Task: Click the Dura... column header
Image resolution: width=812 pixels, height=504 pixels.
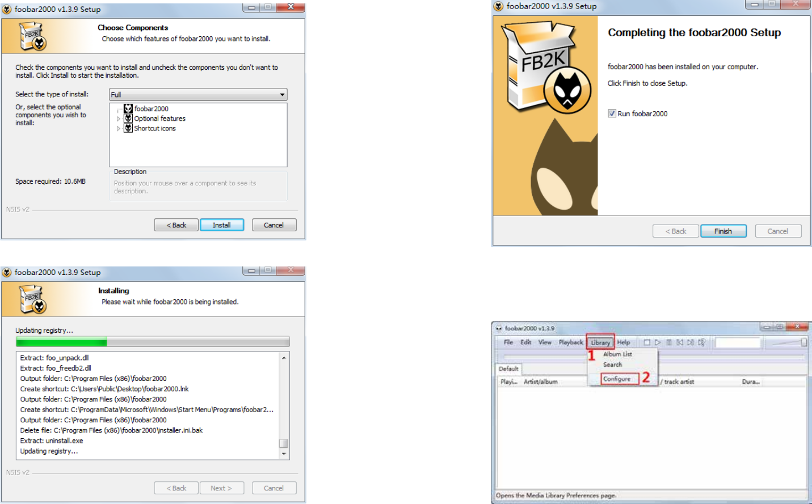Action: point(751,382)
